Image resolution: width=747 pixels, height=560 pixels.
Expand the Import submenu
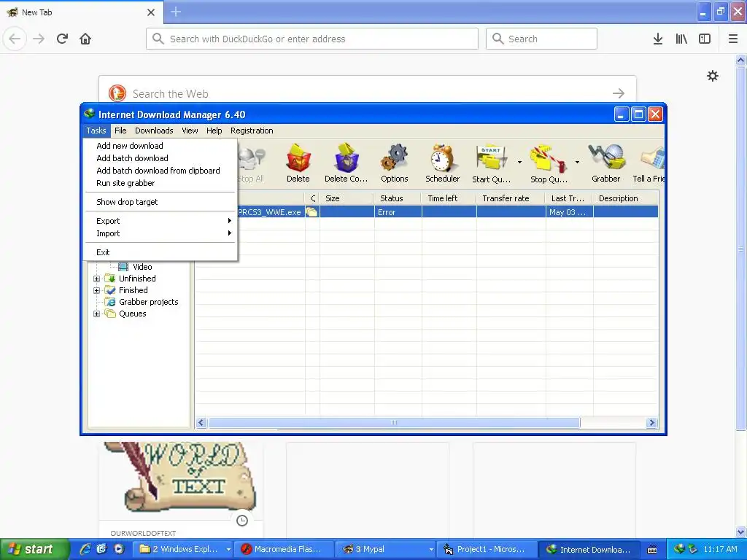[160, 233]
